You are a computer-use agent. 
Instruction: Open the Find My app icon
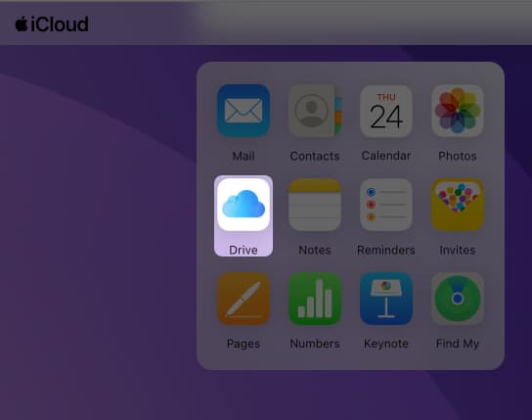458,299
